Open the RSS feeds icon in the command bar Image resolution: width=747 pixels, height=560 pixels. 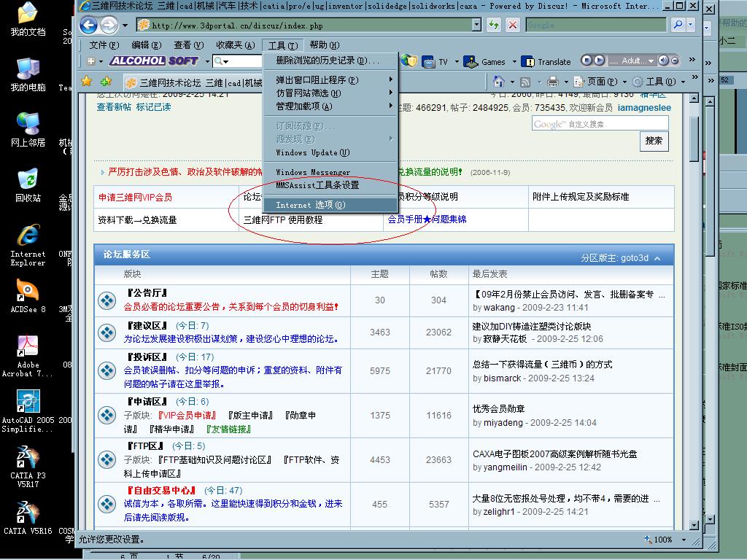point(525,82)
